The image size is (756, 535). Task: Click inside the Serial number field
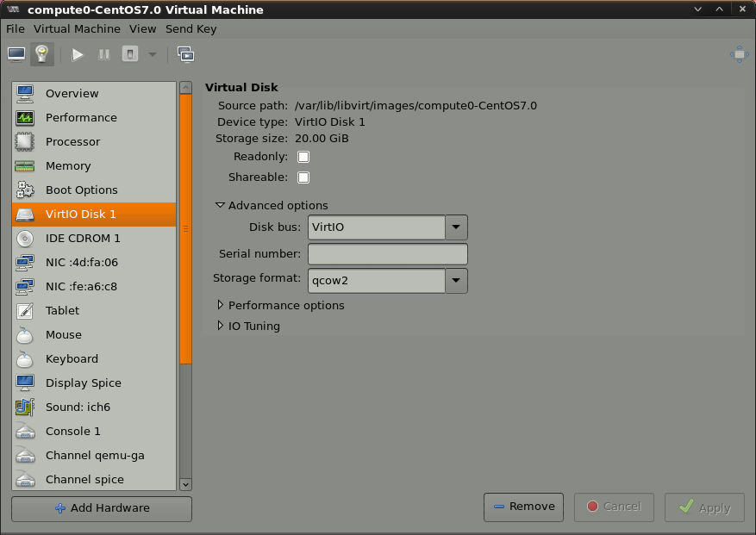pyautogui.click(x=387, y=254)
